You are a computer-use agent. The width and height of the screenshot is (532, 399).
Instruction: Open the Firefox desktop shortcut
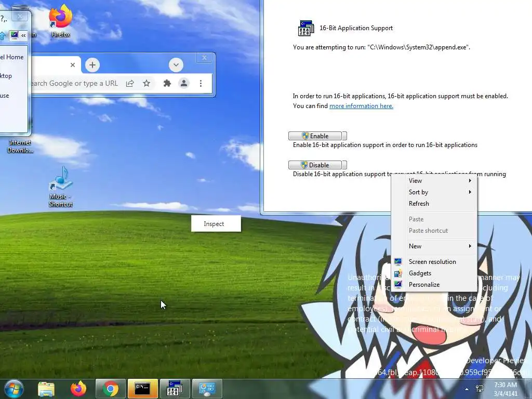[x=60, y=20]
